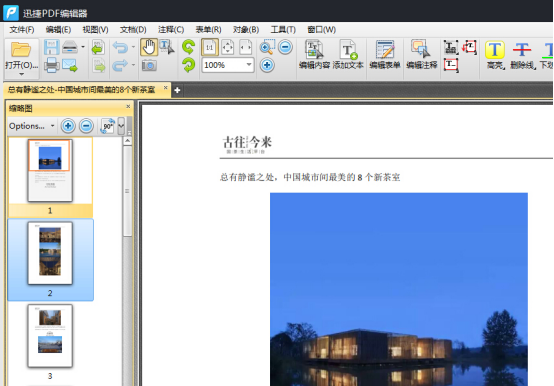Click the callout text tool with red arrow
This screenshot has width=554, height=386.
click(x=470, y=47)
